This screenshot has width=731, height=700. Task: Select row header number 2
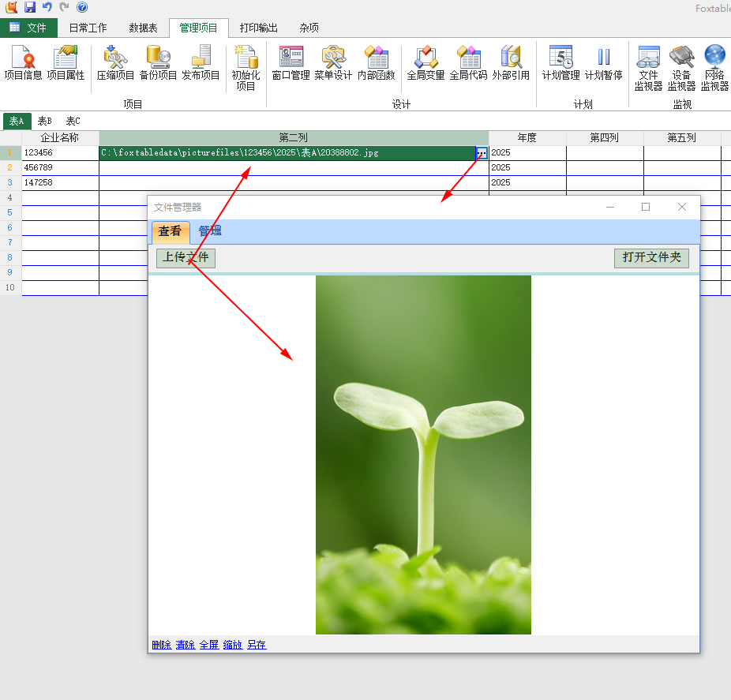(x=10, y=168)
